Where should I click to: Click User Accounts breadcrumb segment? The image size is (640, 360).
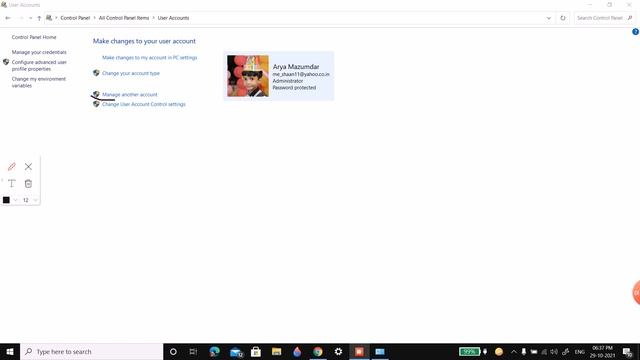click(173, 18)
